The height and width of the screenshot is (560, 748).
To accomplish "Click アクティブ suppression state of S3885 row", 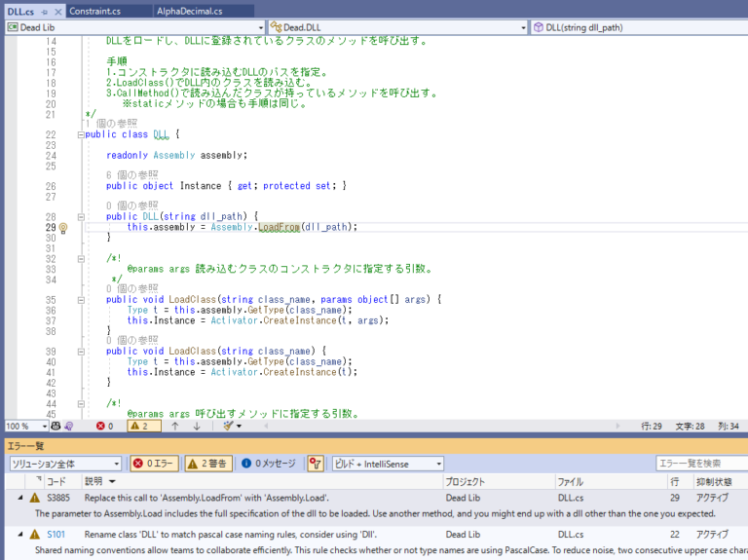I will (712, 498).
